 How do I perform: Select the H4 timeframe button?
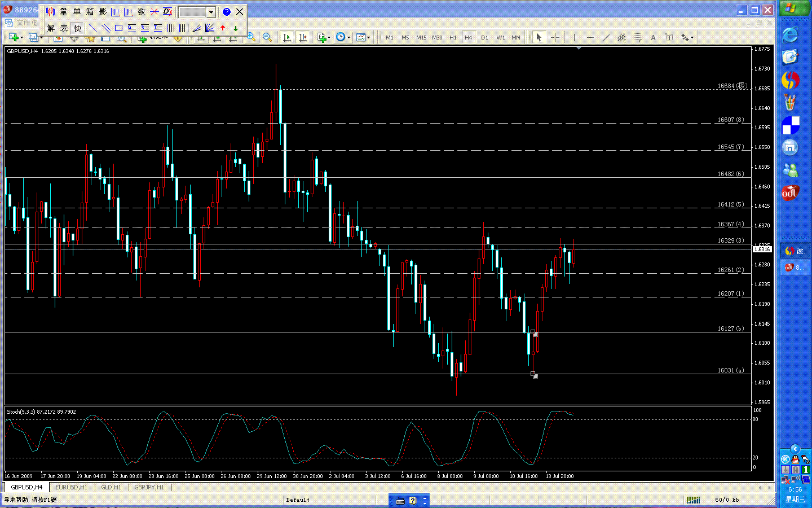pos(468,37)
